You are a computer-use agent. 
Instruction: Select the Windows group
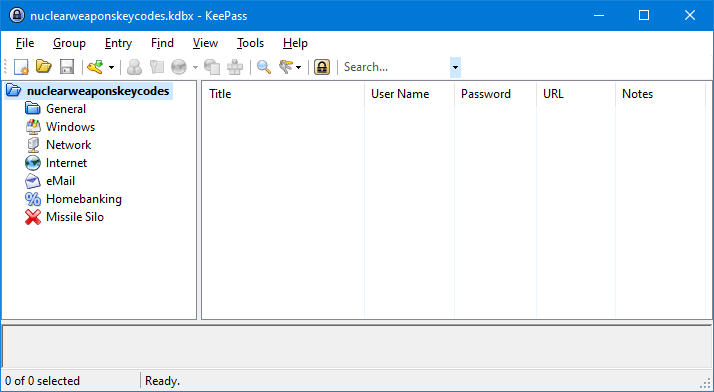pyautogui.click(x=71, y=127)
